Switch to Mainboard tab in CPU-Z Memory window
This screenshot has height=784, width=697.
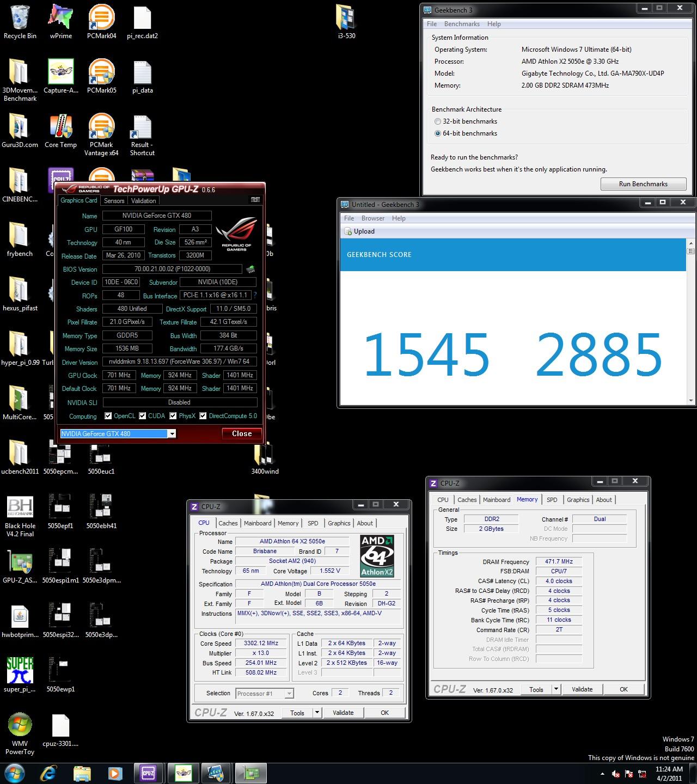point(497,500)
